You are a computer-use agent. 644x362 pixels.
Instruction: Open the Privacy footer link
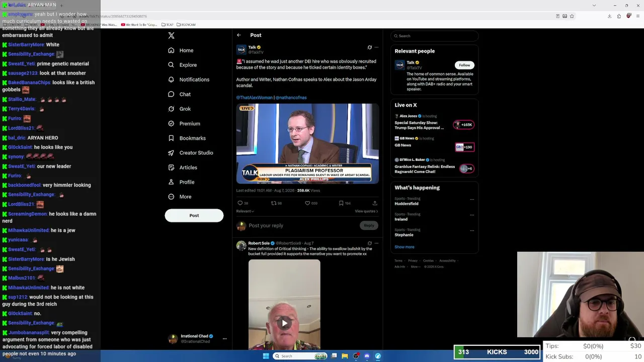[413, 260]
